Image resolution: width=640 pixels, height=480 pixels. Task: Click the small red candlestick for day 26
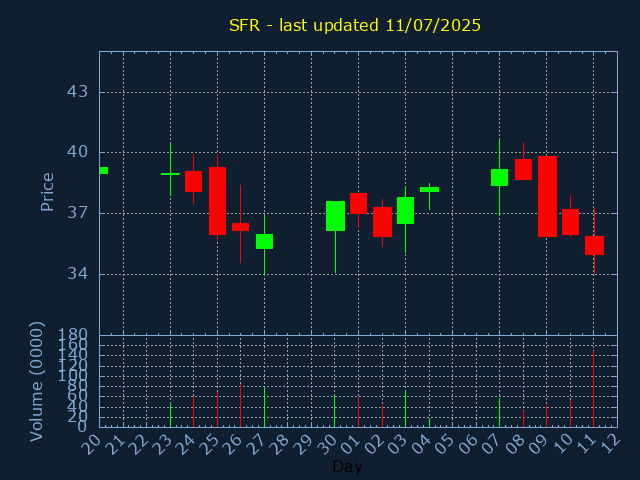[x=240, y=227]
